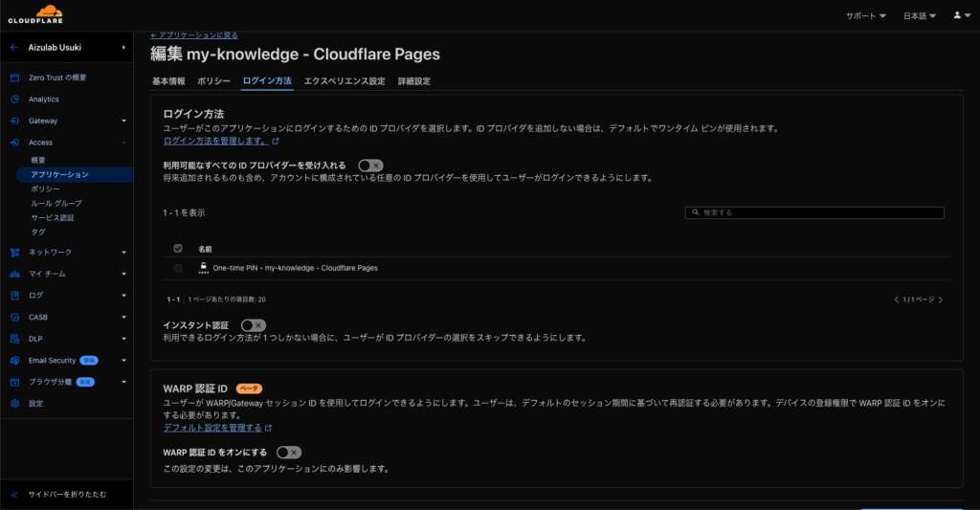The image size is (980, 510).
Task: Click the back arrow next to Aizulab Usuki
Action: pos(14,48)
